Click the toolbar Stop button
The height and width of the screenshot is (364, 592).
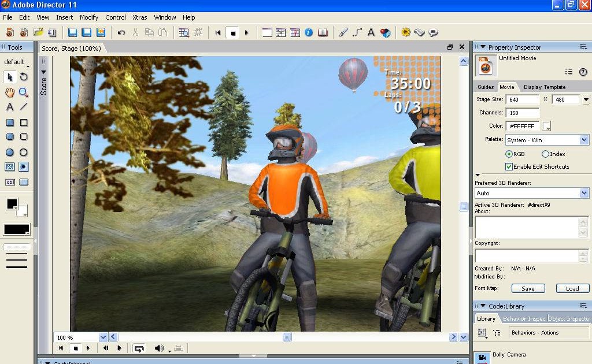click(233, 33)
